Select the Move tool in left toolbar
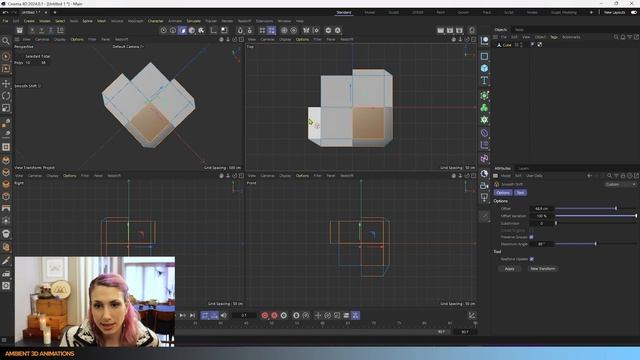 pyautogui.click(x=6, y=84)
